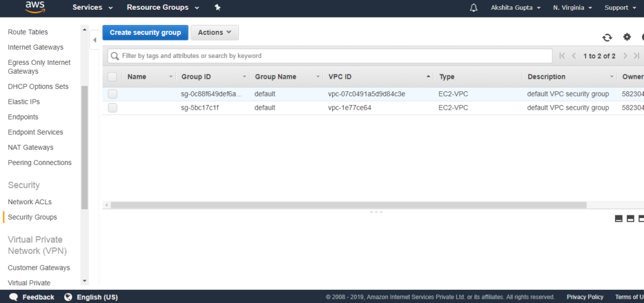Click the pane resize handle dots
Image resolution: width=644 pixels, height=303 pixels.
coord(376,212)
